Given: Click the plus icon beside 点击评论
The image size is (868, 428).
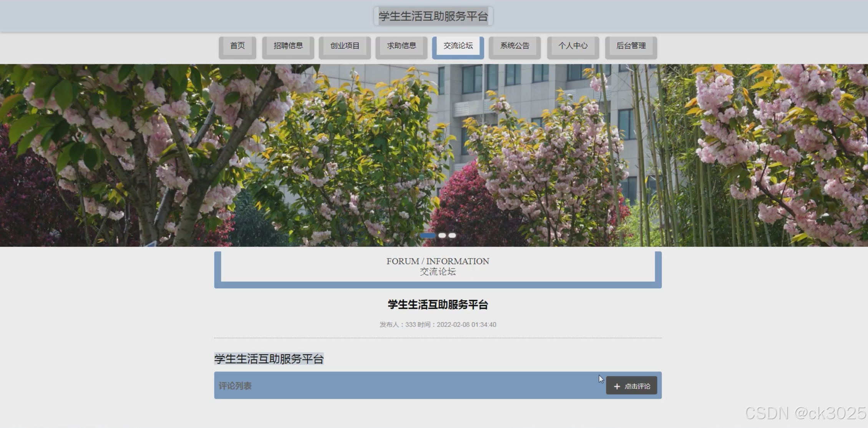Looking at the screenshot, I should pyautogui.click(x=617, y=386).
